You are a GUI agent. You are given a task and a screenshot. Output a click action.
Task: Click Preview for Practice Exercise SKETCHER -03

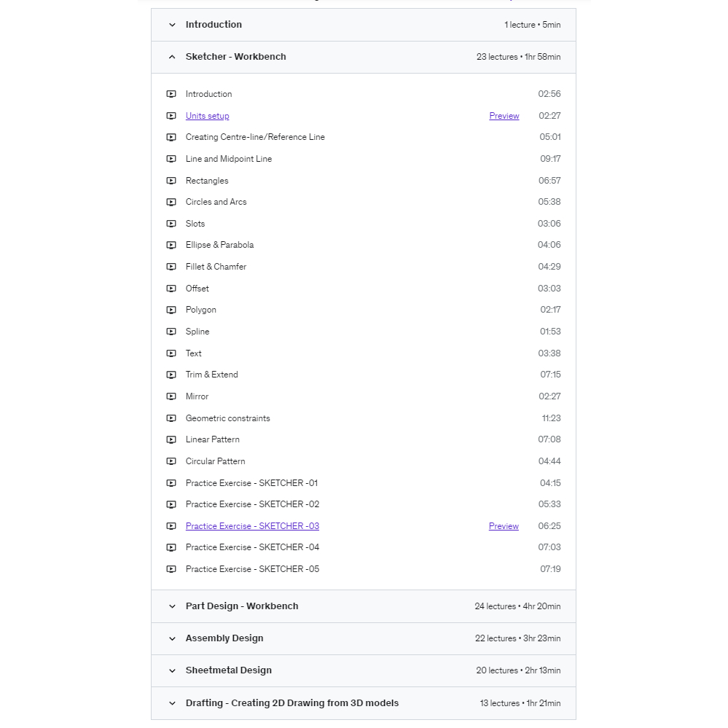coord(504,526)
